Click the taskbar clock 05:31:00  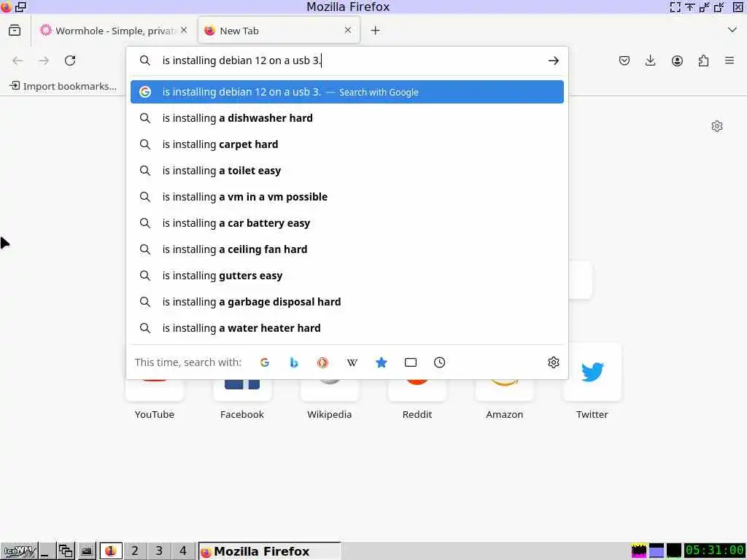(715, 551)
